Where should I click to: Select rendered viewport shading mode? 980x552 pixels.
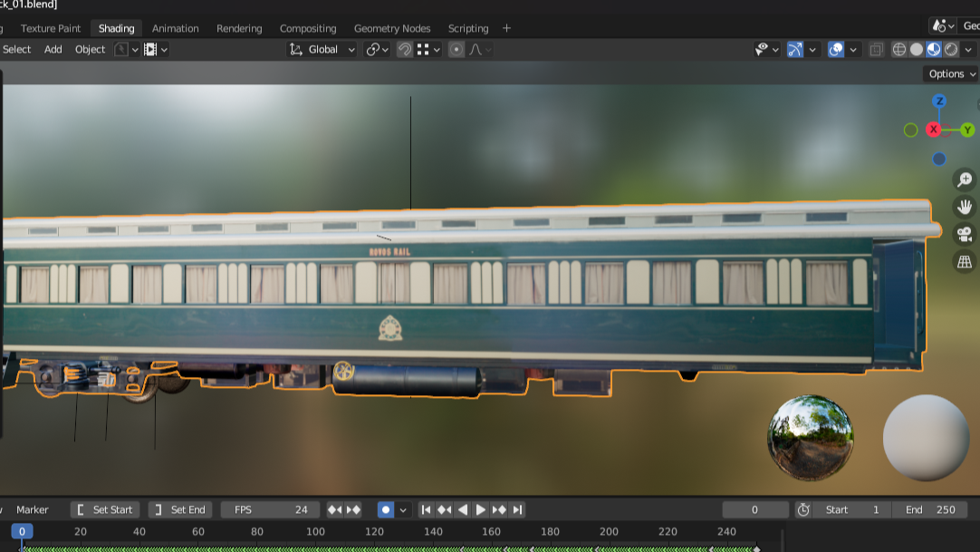click(951, 50)
